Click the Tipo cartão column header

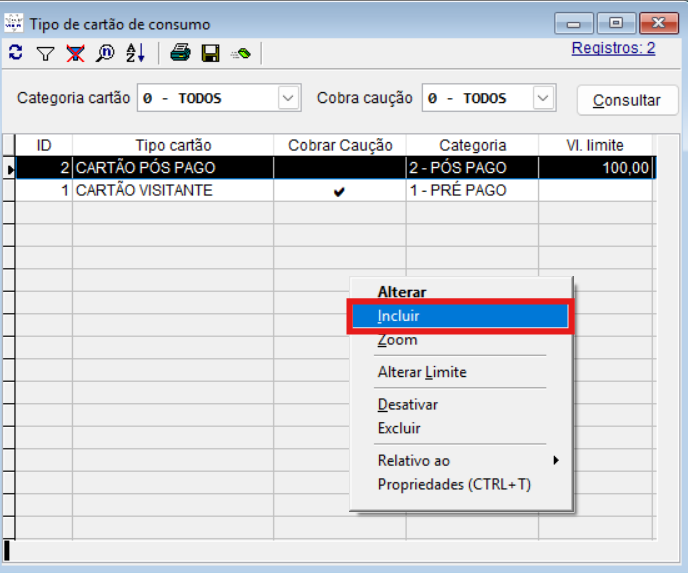click(x=173, y=145)
